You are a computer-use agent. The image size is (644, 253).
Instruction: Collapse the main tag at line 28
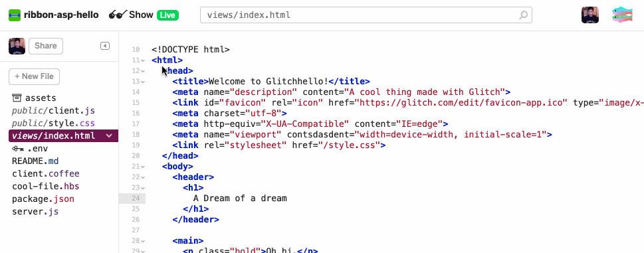[x=143, y=241]
